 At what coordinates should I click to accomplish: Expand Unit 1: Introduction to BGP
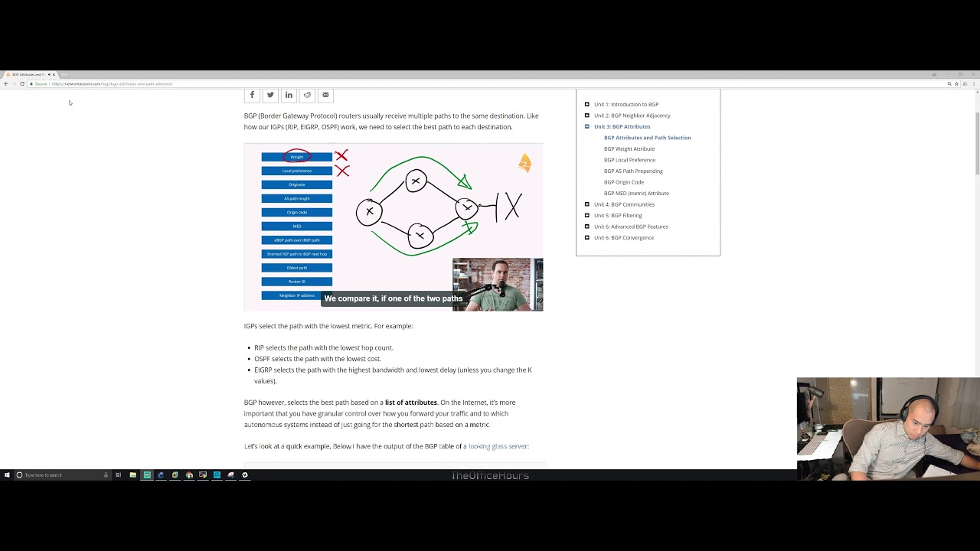click(587, 104)
